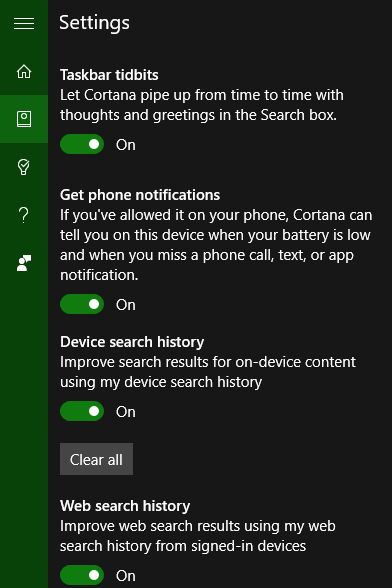Click the phone battery notification description text

click(x=216, y=245)
